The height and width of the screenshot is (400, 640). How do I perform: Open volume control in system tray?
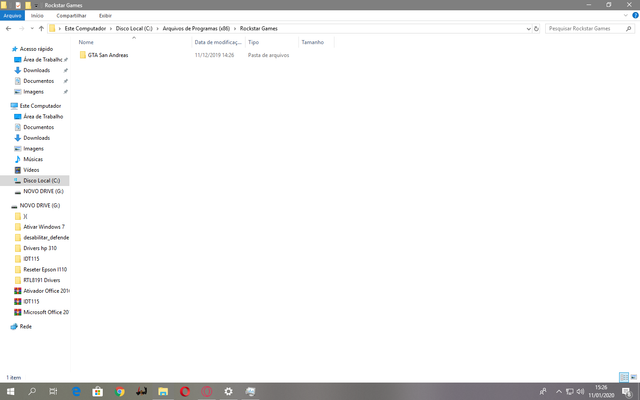(580, 392)
